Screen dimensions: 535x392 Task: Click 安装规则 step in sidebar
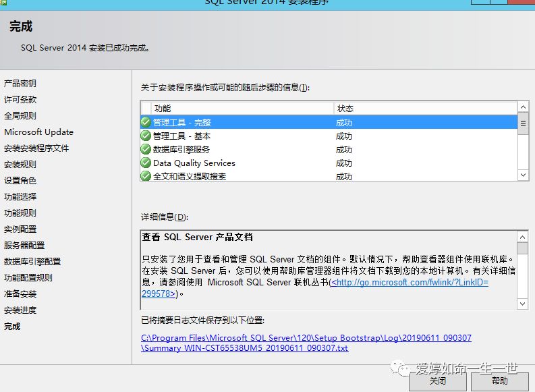(x=20, y=165)
